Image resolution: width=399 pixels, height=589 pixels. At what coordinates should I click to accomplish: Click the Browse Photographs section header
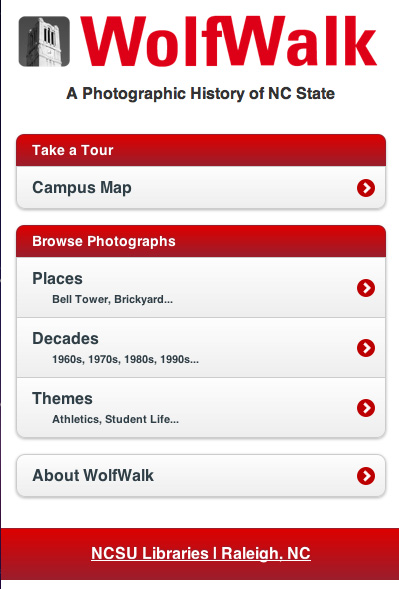pos(201,241)
